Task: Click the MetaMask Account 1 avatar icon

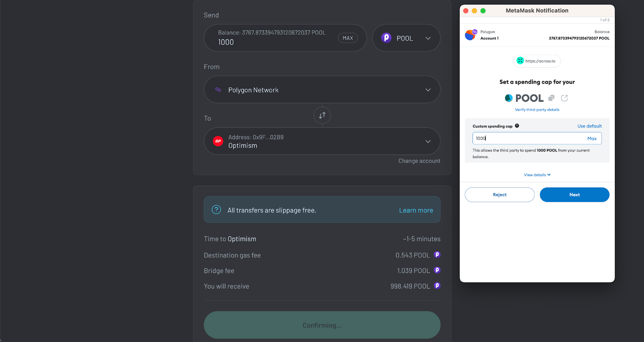Action: [x=470, y=35]
